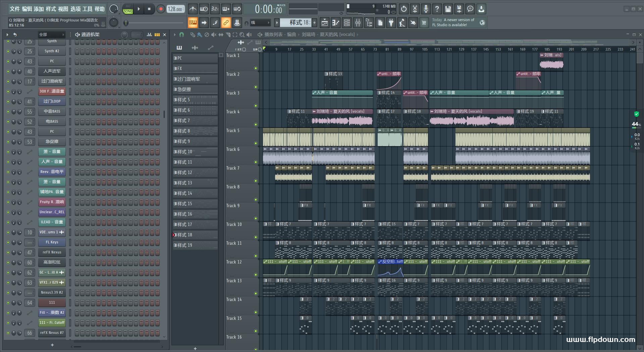Click the playlist scroll-right chevron
The height and width of the screenshot is (352, 644).
coord(633,42)
